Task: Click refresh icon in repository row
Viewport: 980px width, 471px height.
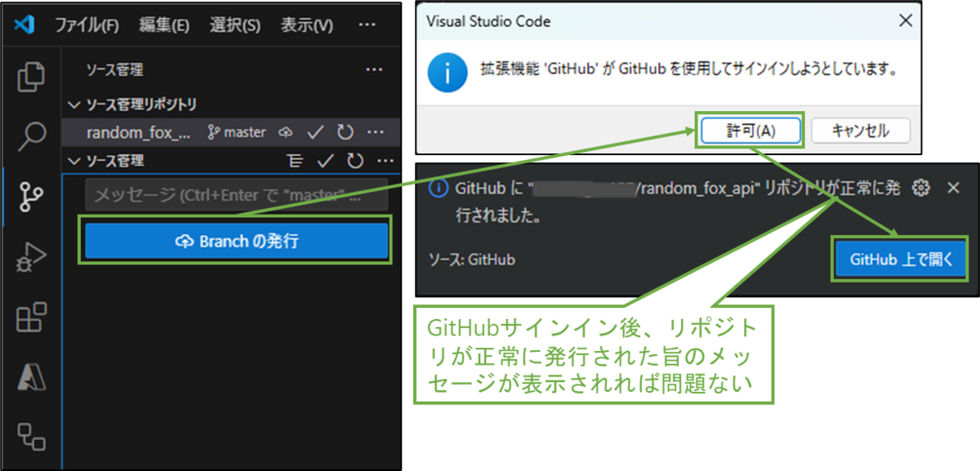Action: coord(345,131)
